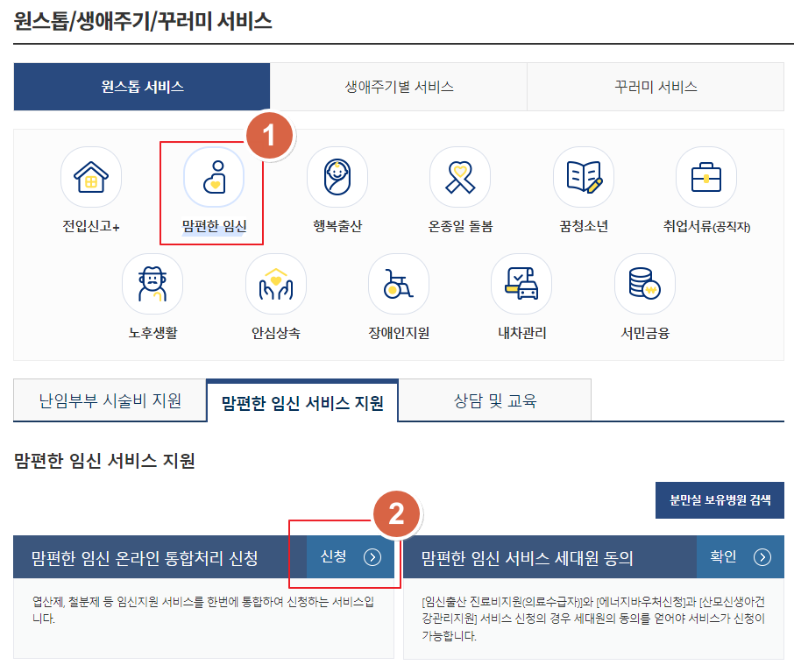Switch to the 원스톱 서비스 tab
The height and width of the screenshot is (672, 794).
click(x=142, y=87)
